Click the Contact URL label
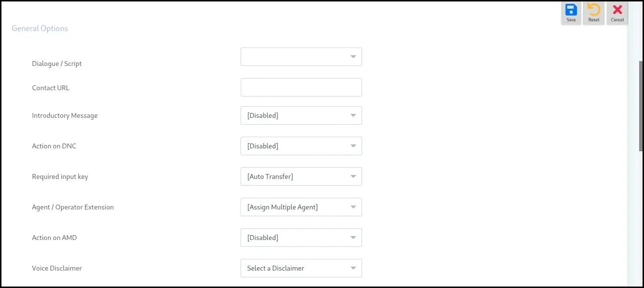 [x=50, y=88]
